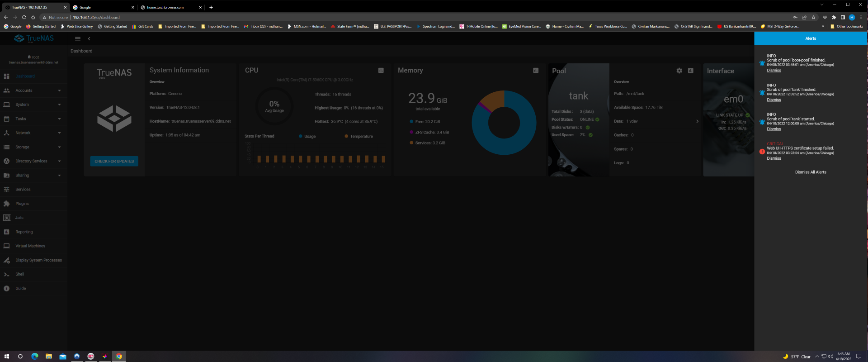Open the Windows Start menu
Image resolution: width=868 pixels, height=362 pixels.
6,357
